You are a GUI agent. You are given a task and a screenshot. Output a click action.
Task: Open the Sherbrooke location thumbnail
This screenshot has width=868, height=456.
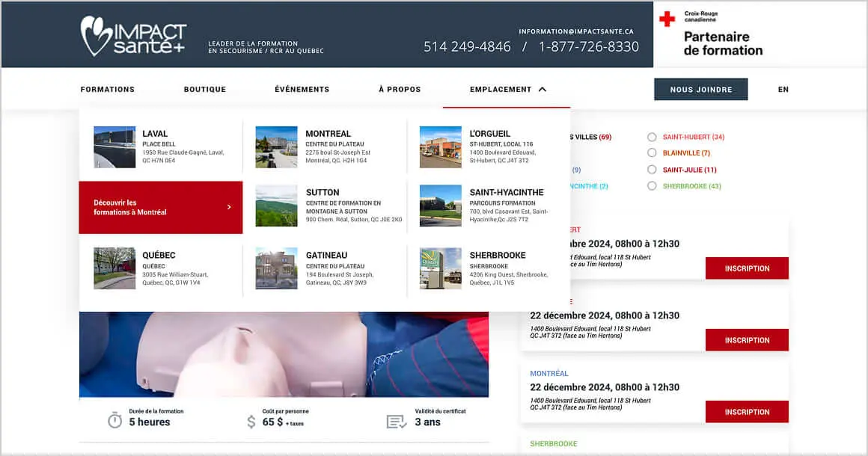pos(440,268)
